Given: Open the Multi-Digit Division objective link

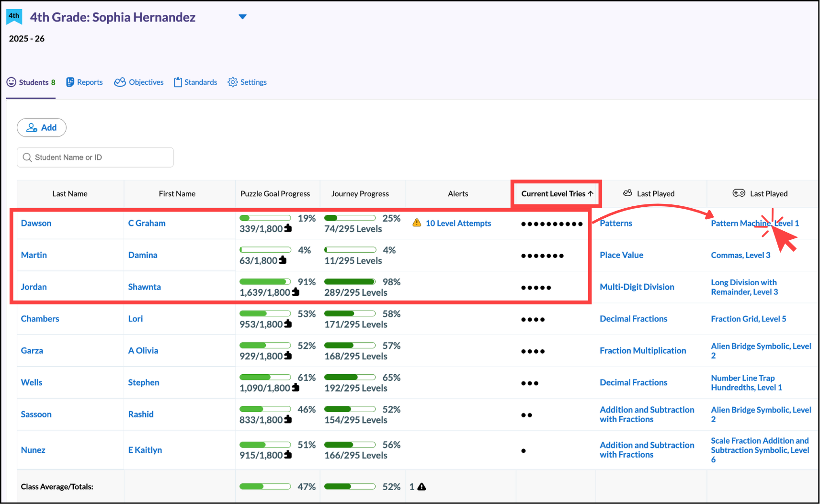Looking at the screenshot, I should click(x=637, y=287).
